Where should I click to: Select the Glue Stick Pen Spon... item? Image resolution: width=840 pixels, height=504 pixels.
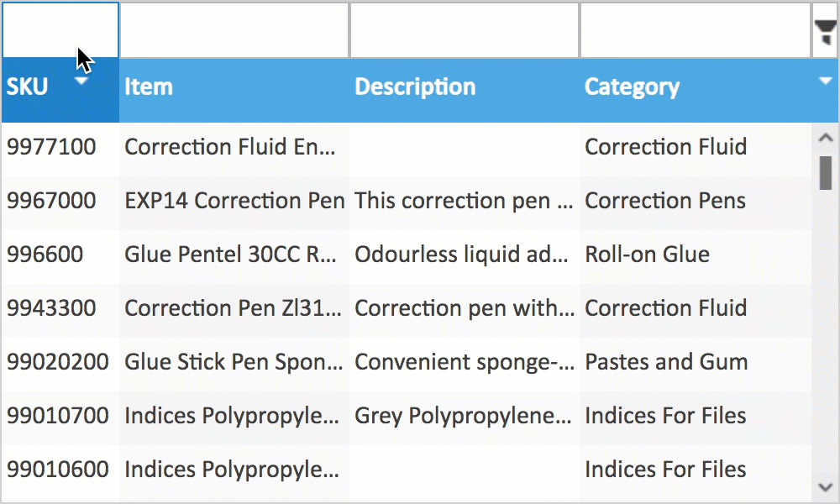coord(234,362)
